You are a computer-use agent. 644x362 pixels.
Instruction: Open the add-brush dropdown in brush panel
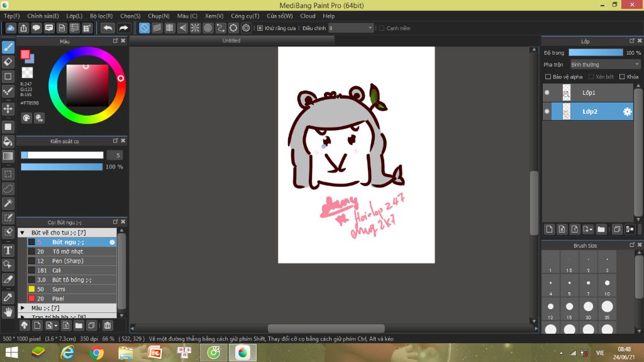52,326
